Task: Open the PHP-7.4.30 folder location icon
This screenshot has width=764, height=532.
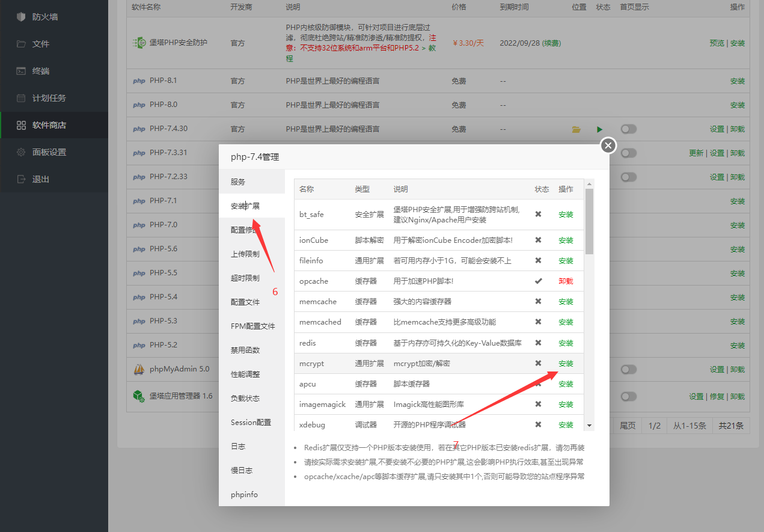Action: click(x=576, y=129)
